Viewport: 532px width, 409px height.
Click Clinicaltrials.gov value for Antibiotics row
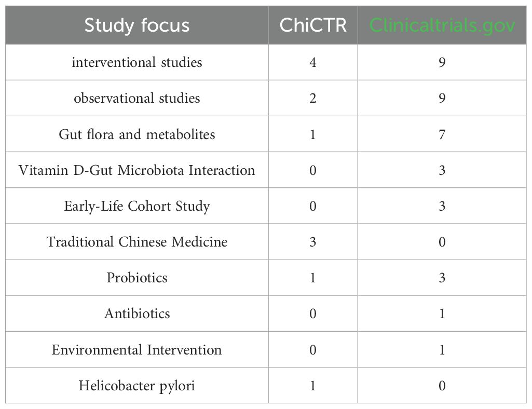pyautogui.click(x=442, y=313)
